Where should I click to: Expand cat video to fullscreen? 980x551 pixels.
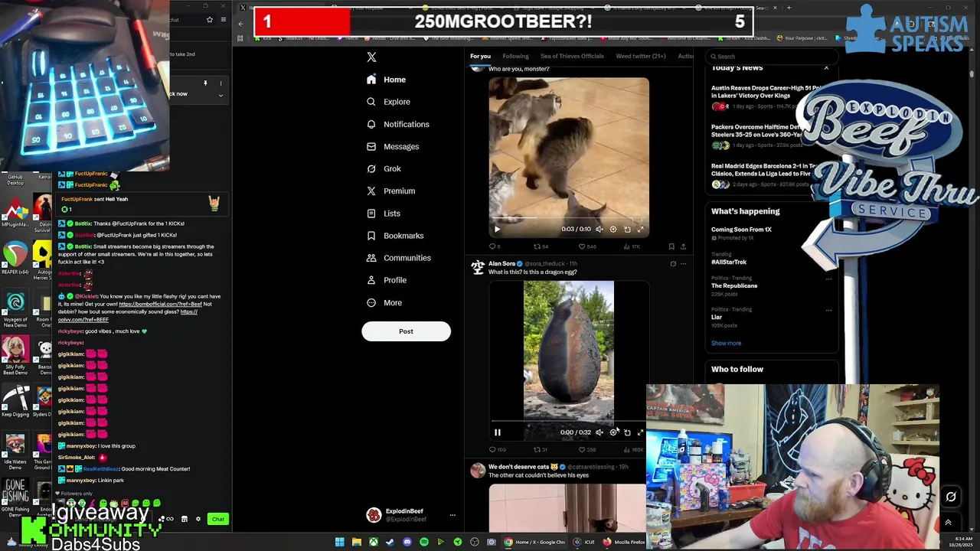pyautogui.click(x=641, y=229)
